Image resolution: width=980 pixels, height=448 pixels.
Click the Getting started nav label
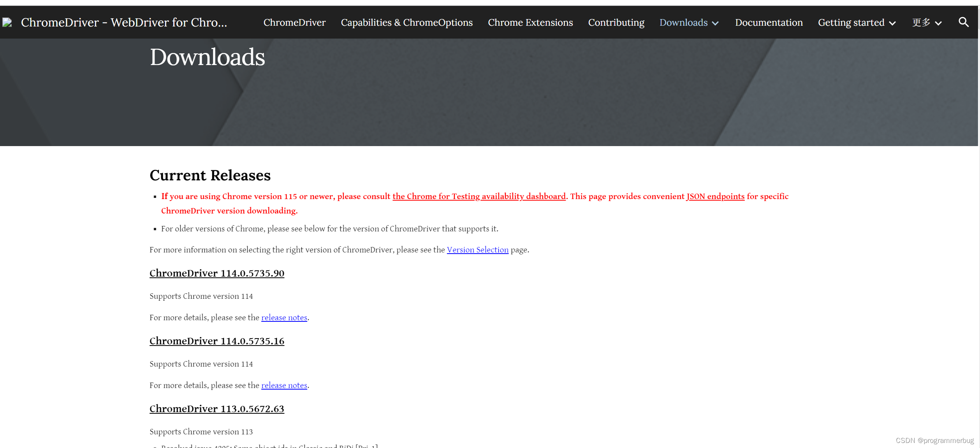[851, 23]
